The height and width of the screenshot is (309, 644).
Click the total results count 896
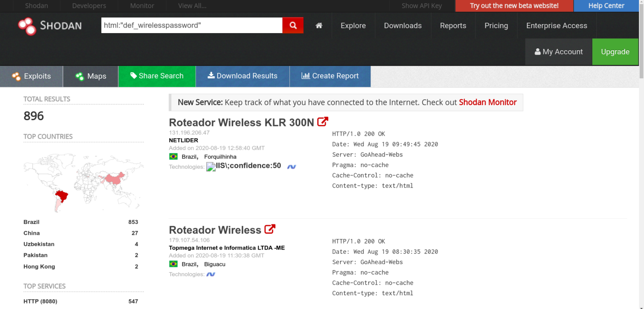pos(34,116)
